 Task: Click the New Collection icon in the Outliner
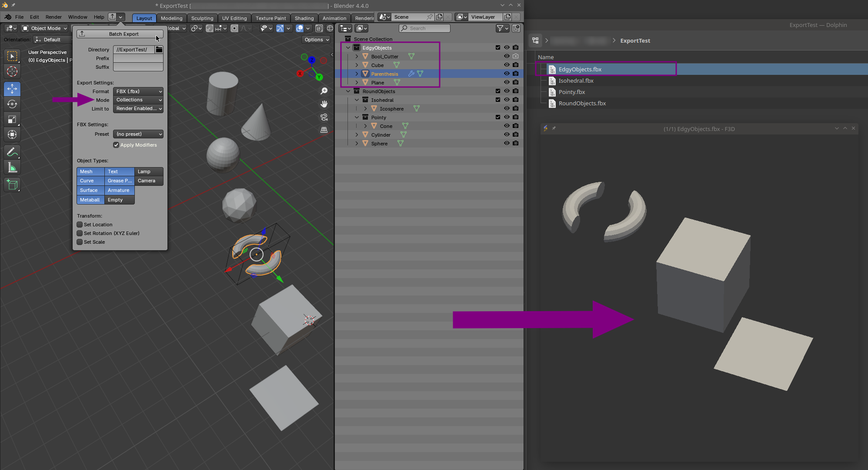tap(516, 28)
